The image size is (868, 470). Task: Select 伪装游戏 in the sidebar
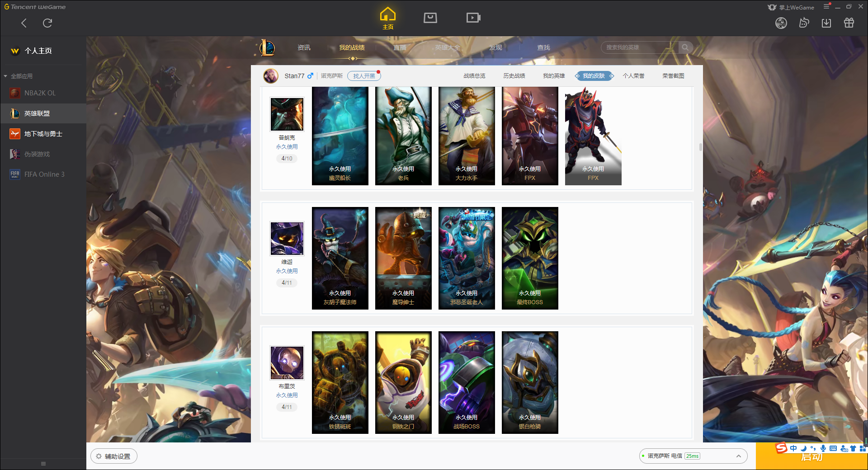[43, 154]
